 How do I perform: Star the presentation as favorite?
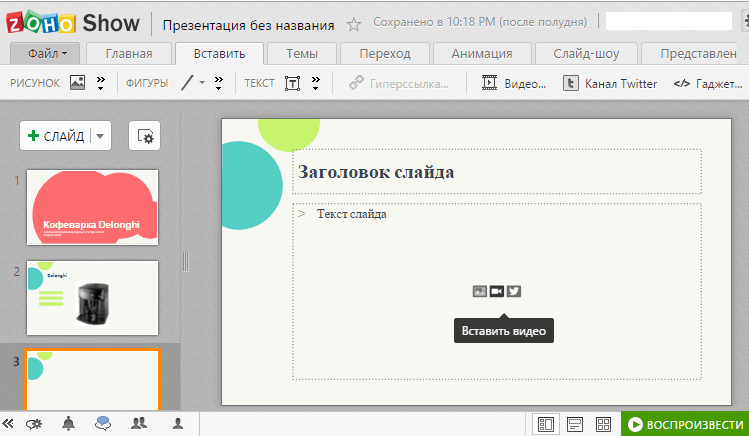pyautogui.click(x=354, y=23)
